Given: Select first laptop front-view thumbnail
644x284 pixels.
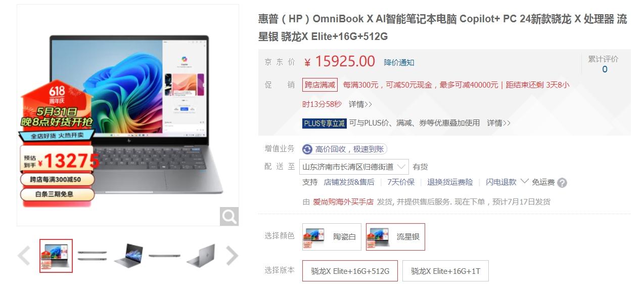Looking at the screenshot, I should [56, 256].
